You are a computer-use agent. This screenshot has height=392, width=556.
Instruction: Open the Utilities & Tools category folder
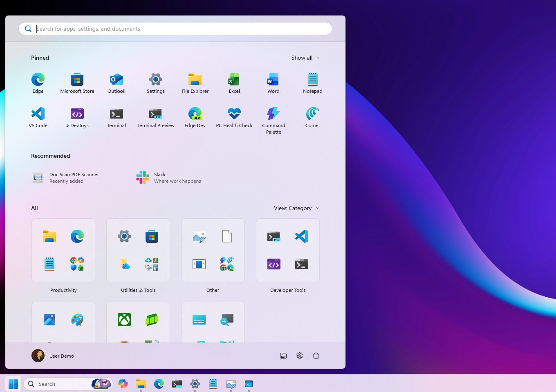(x=138, y=250)
